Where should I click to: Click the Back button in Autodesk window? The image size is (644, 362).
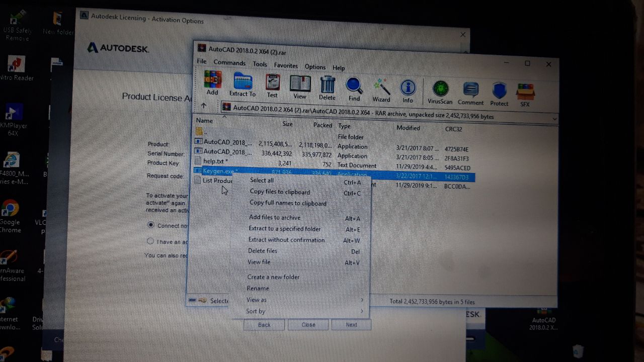tap(264, 325)
